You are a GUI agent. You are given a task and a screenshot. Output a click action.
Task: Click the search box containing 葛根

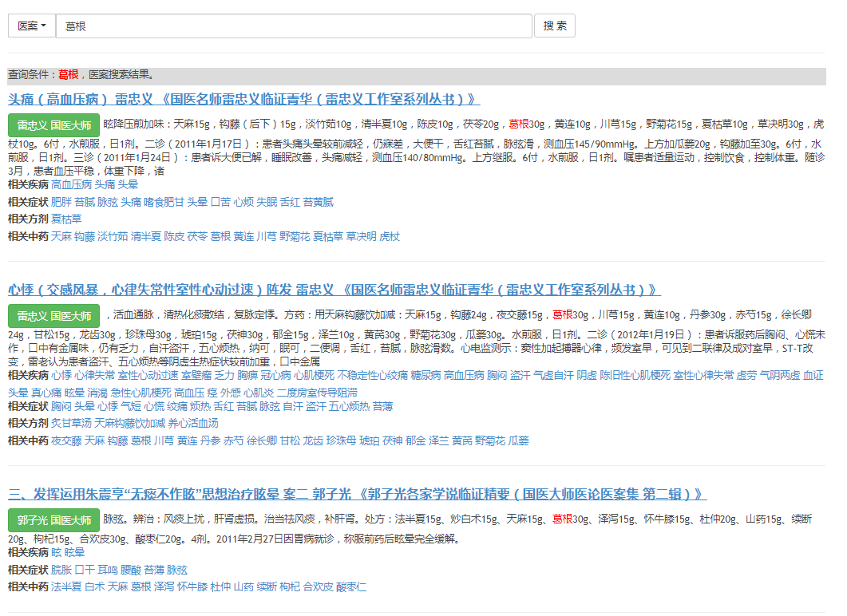[294, 26]
